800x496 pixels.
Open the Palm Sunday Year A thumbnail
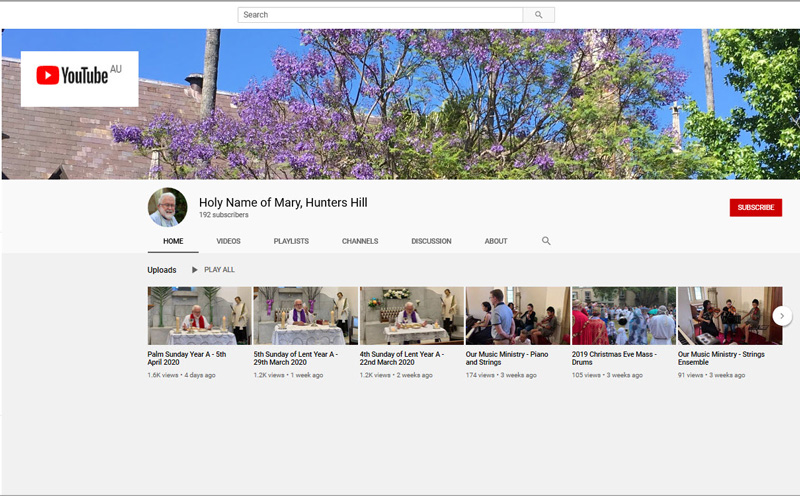coord(199,315)
